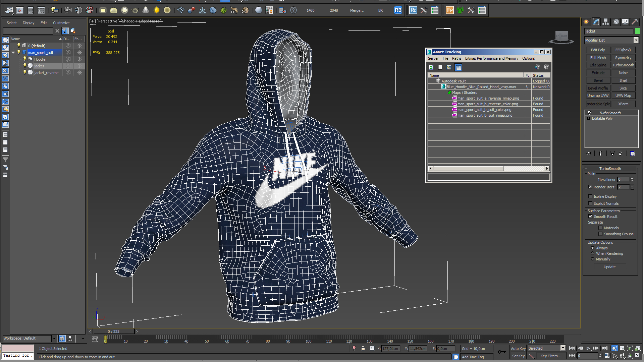
Task: Enable the Explicit Normals checkbox
Action: (x=590, y=203)
